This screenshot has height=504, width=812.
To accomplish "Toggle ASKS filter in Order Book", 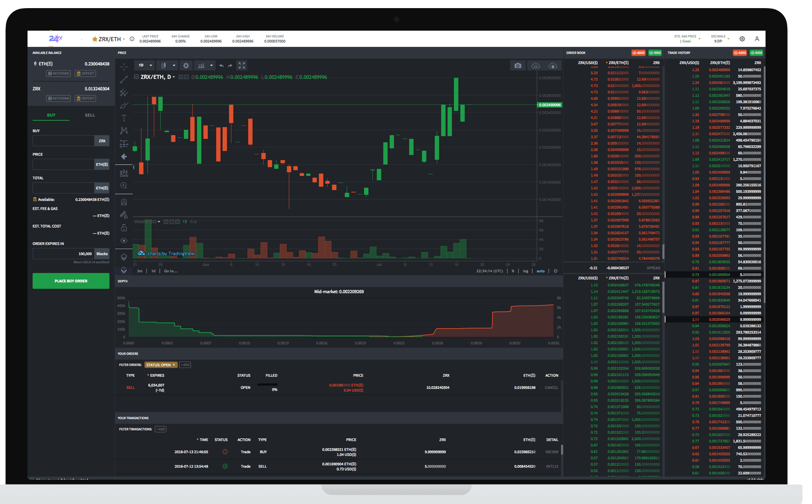I will click(638, 53).
